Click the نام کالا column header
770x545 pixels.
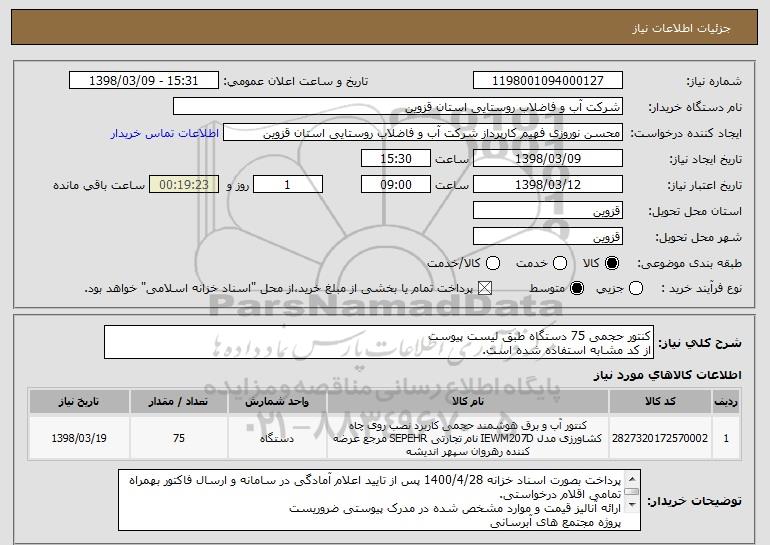[x=468, y=402]
